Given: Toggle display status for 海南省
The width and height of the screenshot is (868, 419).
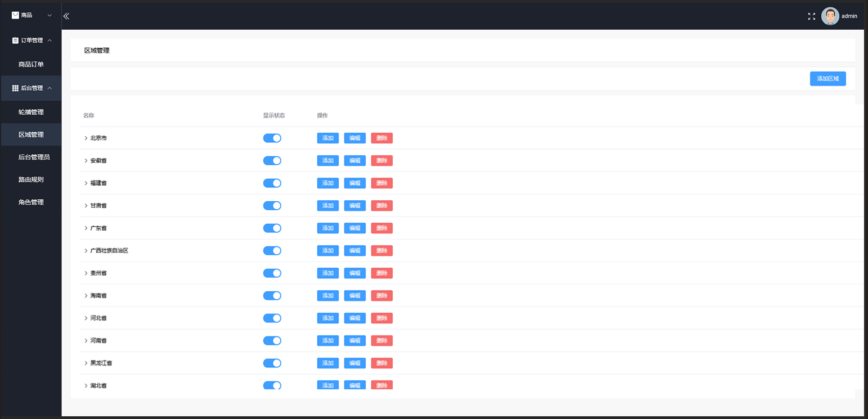Looking at the screenshot, I should pyautogui.click(x=272, y=295).
